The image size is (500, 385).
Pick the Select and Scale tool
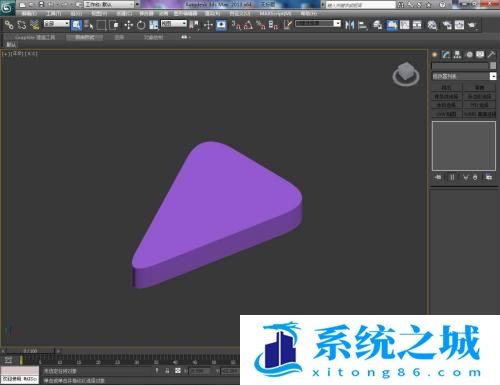(x=153, y=25)
